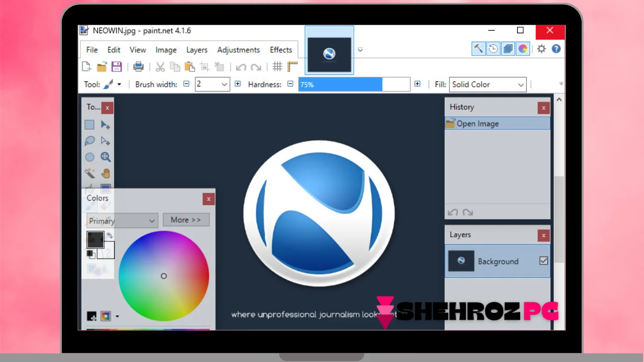Crop to selection icon
644x362 pixels.
pyautogui.click(x=204, y=66)
